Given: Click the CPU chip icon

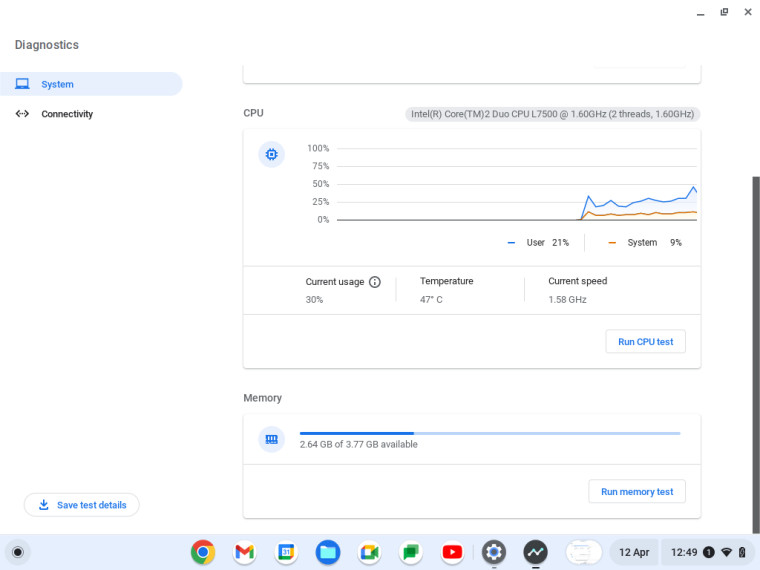Looking at the screenshot, I should click(271, 154).
